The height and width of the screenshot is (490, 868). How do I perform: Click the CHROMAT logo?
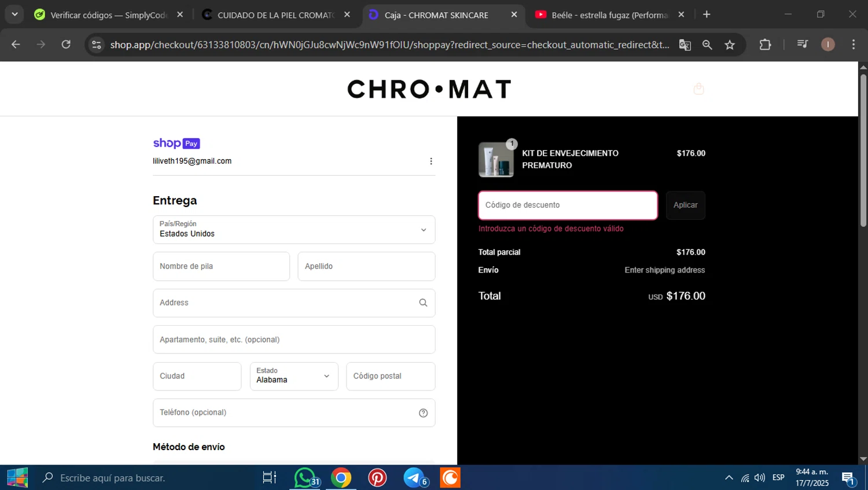pos(429,89)
